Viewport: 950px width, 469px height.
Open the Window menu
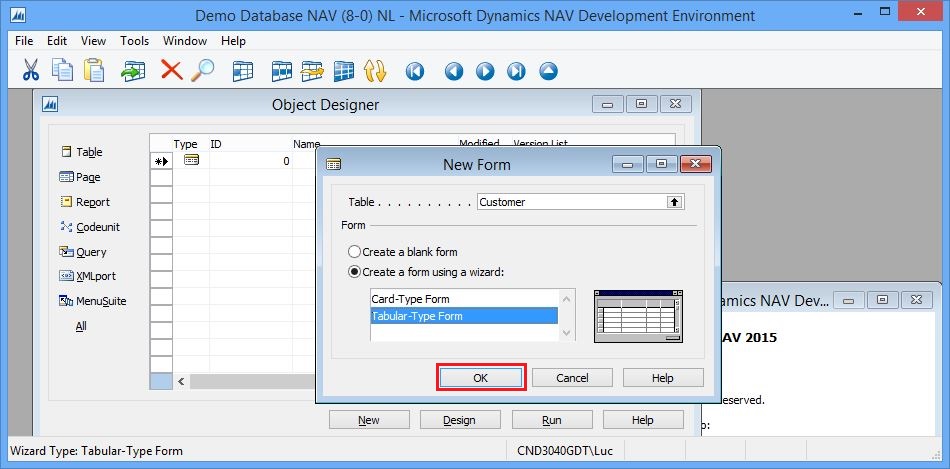click(185, 41)
